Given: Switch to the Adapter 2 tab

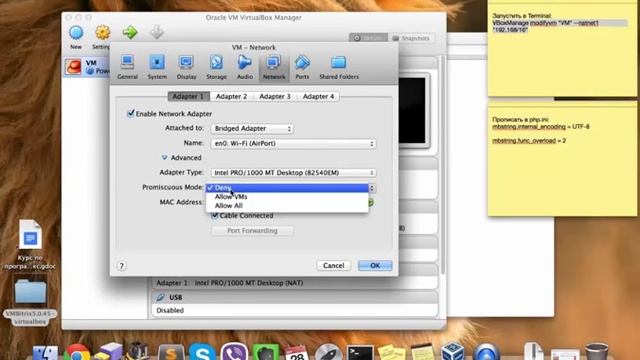Looking at the screenshot, I should pyautogui.click(x=231, y=96).
